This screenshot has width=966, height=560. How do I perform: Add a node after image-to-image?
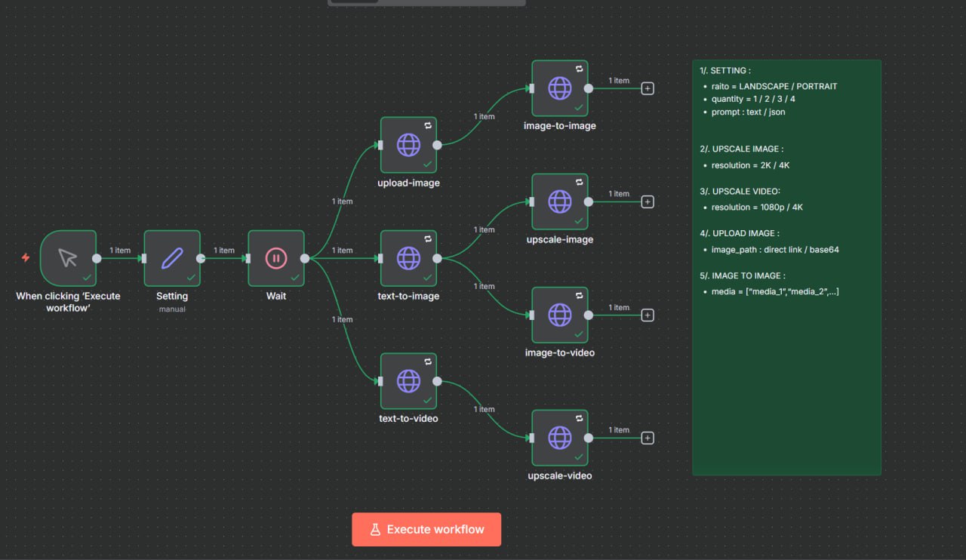tap(648, 88)
